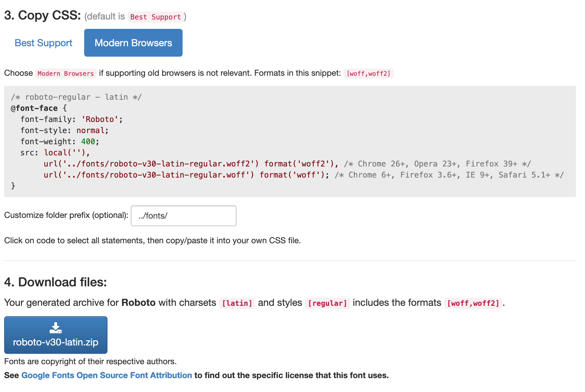585x392 pixels.
Task: Click the '4. Download files:' heading
Action: click(56, 282)
